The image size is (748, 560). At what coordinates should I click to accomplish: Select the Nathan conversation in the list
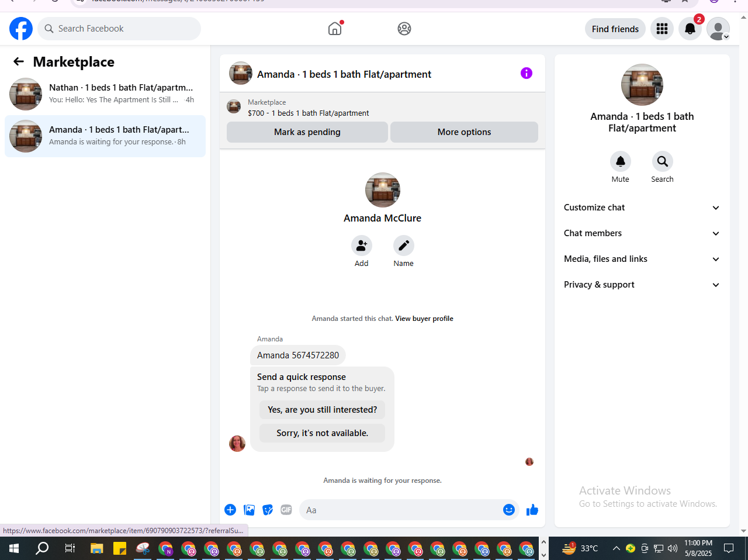tap(105, 94)
